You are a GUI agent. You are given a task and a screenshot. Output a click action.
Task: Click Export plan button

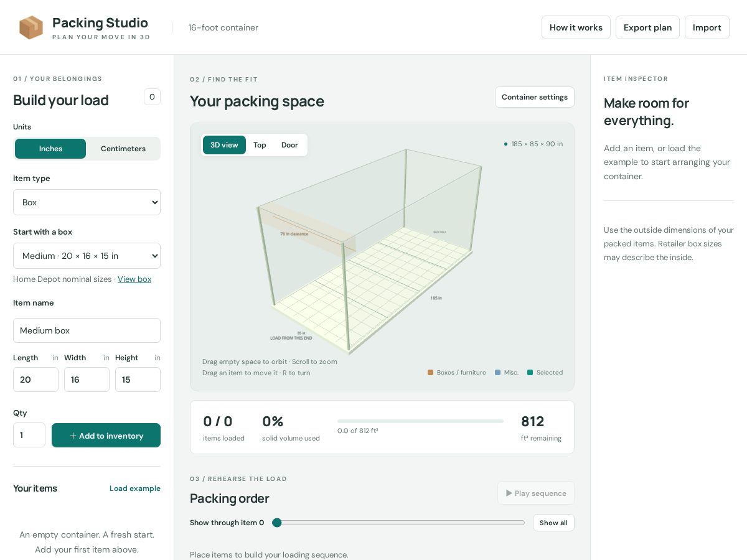[x=647, y=27]
